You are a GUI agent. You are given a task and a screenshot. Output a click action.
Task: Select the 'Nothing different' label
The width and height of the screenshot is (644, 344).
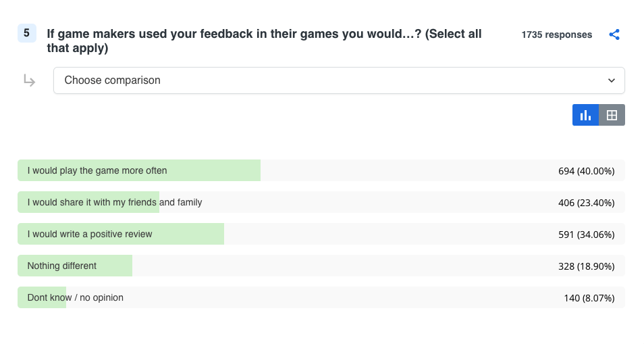61,266
